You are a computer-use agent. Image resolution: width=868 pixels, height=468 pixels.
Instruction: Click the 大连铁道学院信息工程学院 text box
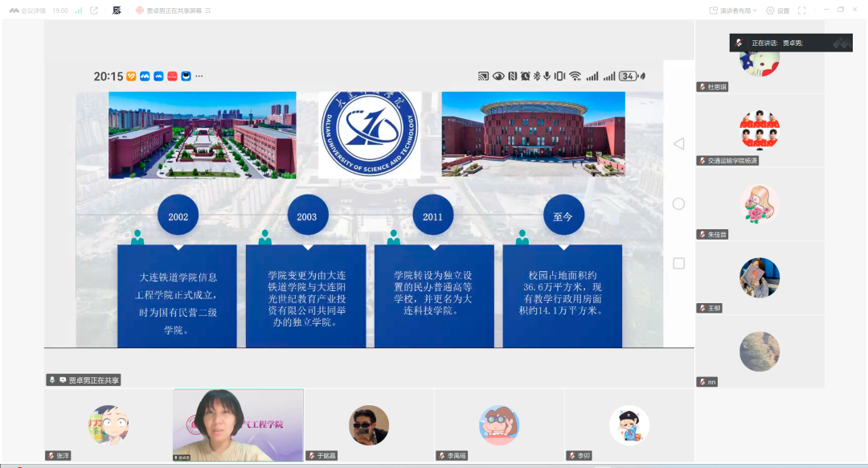(177, 296)
